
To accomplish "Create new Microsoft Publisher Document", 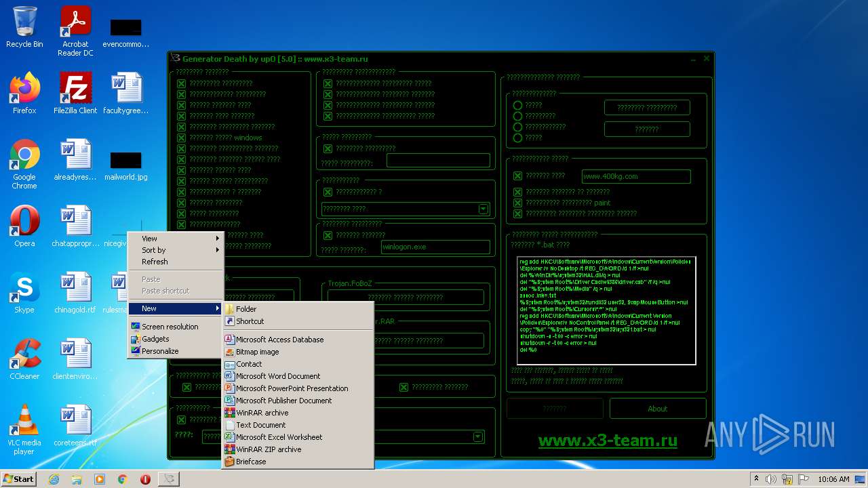I will pyautogui.click(x=298, y=401).
